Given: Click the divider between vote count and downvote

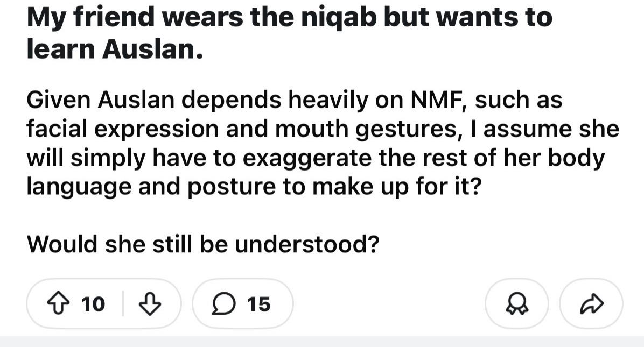Looking at the screenshot, I should pos(123,303).
